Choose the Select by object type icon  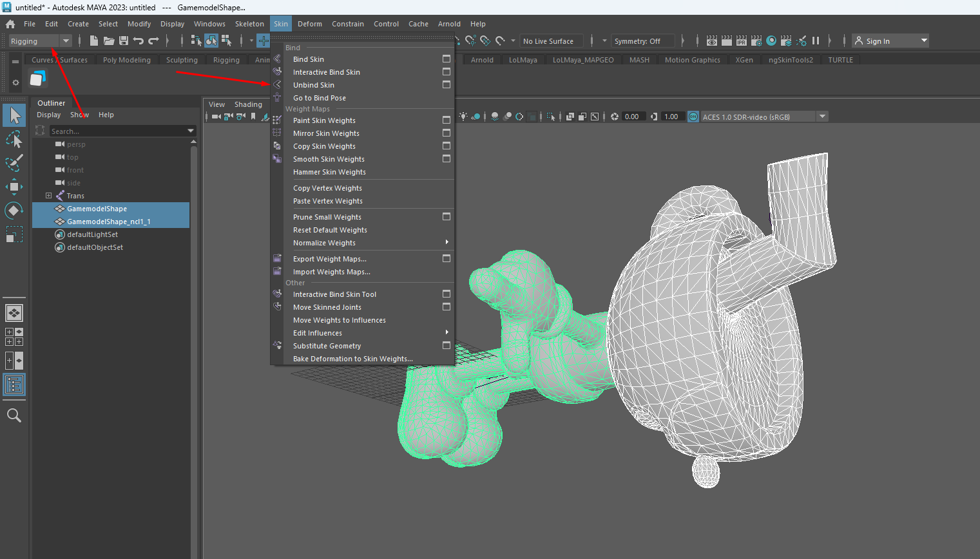tap(211, 41)
